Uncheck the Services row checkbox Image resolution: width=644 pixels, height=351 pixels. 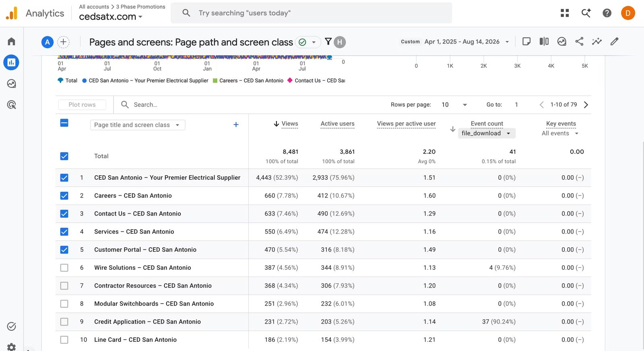(x=64, y=232)
